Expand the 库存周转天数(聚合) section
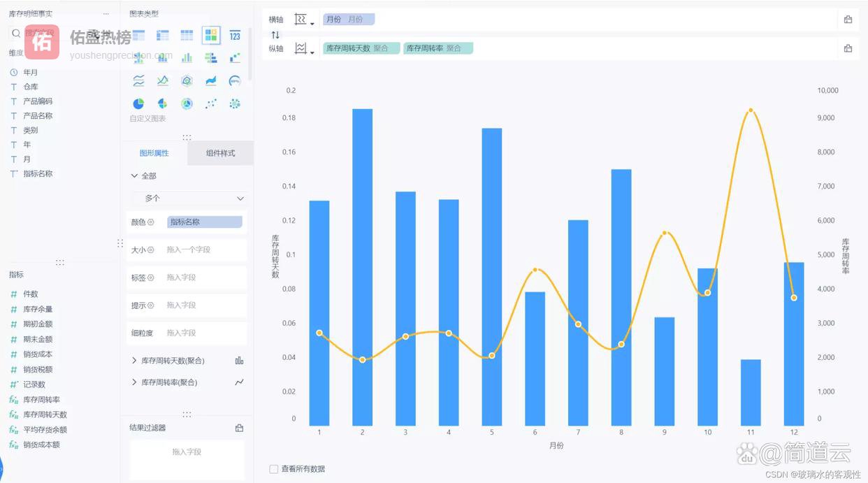The width and height of the screenshot is (868, 483). (133, 361)
